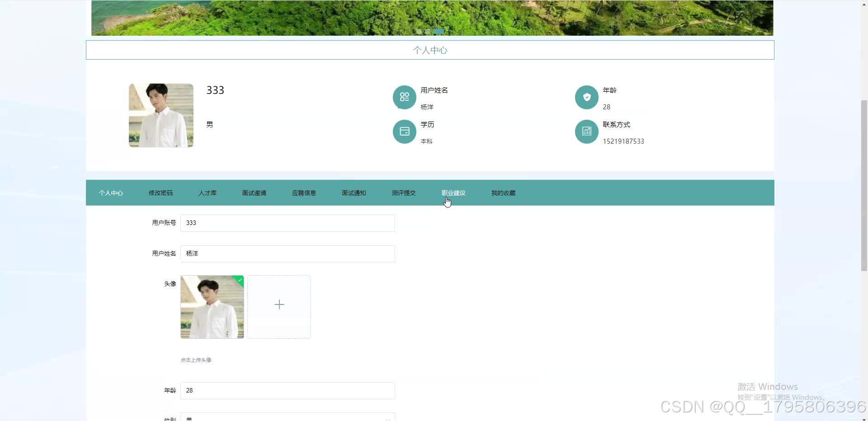Click the profile photo at top

coord(161,115)
